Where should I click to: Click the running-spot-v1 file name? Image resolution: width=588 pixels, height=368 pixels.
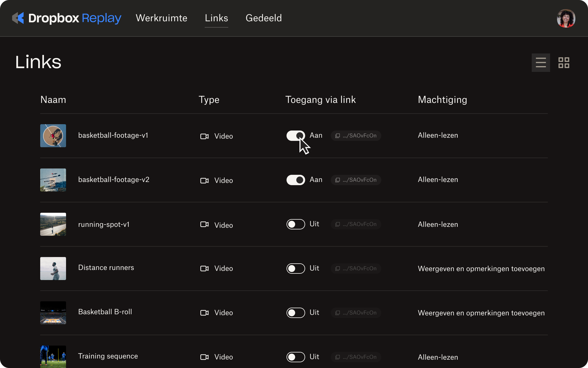[x=104, y=225]
